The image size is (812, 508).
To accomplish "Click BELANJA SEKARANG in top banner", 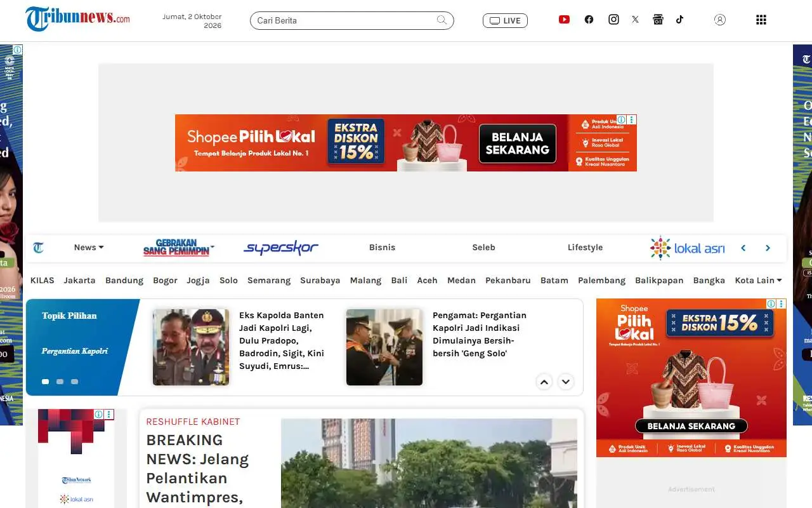I will tap(517, 144).
